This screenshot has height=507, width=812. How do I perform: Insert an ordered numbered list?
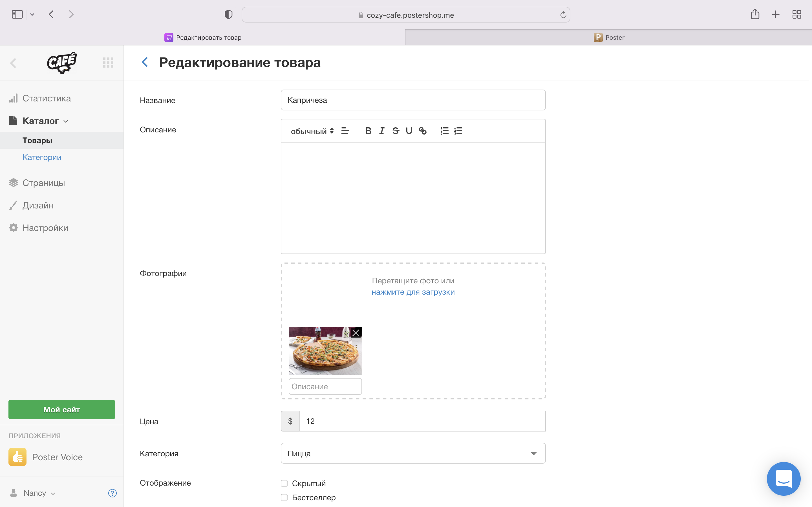[x=444, y=131]
